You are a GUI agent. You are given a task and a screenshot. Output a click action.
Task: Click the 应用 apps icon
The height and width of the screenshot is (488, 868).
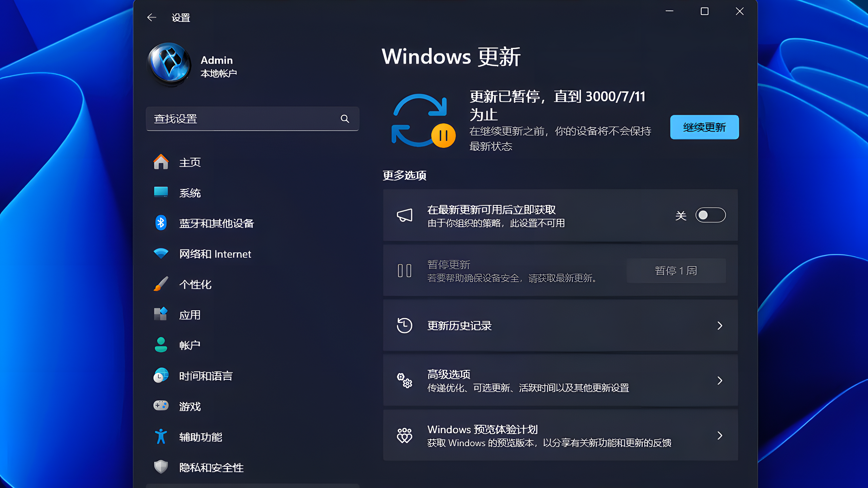161,314
